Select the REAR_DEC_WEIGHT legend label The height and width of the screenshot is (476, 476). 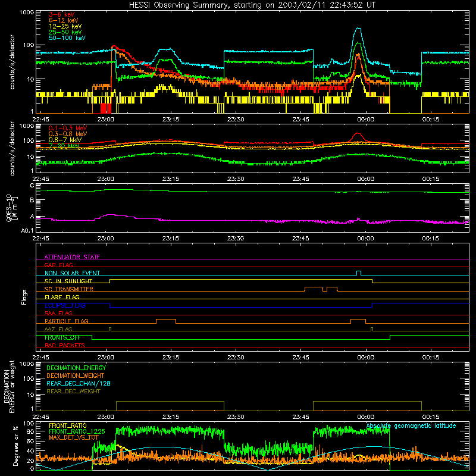[x=73, y=392]
